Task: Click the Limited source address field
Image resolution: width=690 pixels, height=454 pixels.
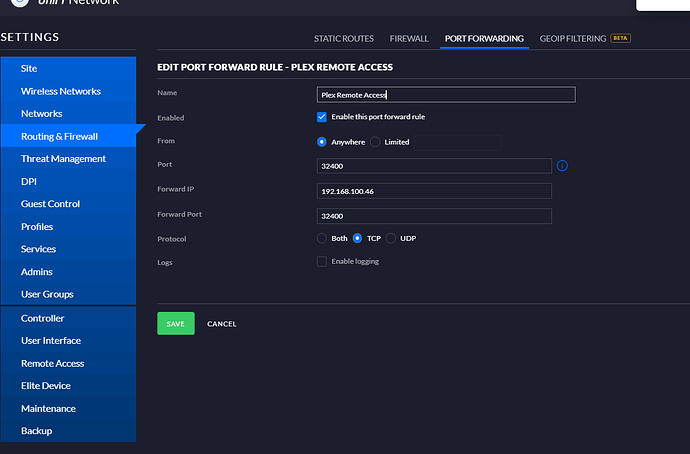Action: [457, 142]
